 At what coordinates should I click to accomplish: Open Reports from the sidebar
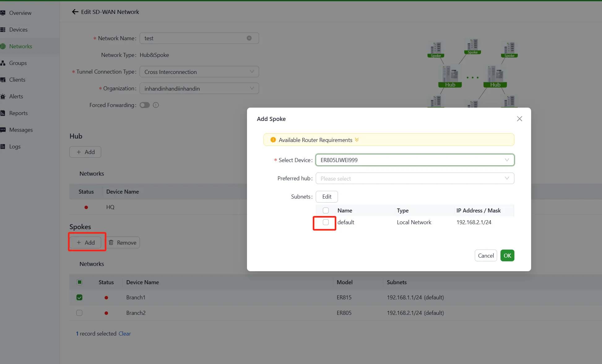(18, 113)
